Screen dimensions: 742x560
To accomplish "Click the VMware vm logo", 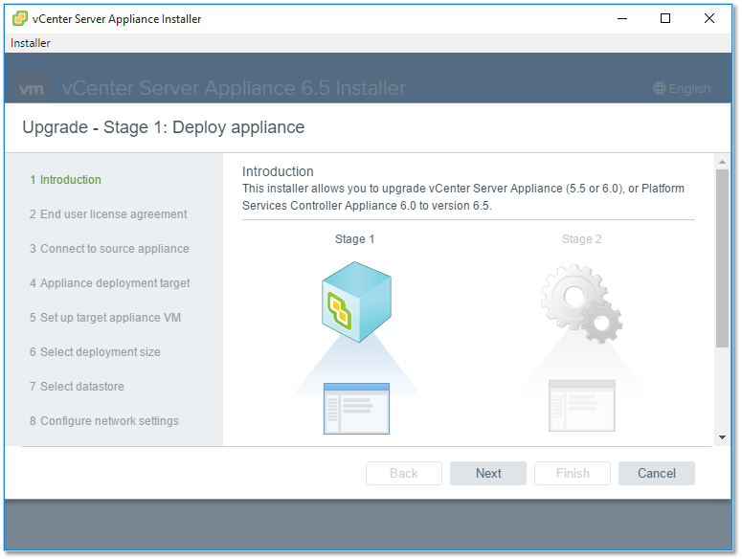I will tap(32, 88).
